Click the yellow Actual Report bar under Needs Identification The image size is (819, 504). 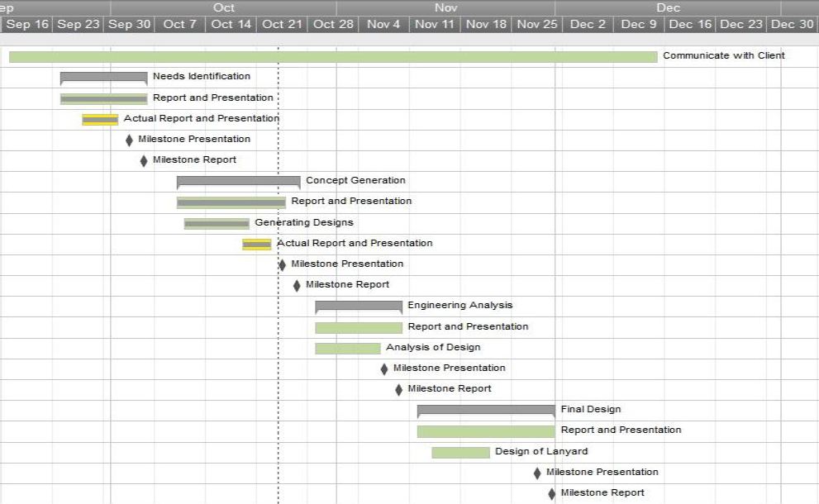pyautogui.click(x=100, y=119)
